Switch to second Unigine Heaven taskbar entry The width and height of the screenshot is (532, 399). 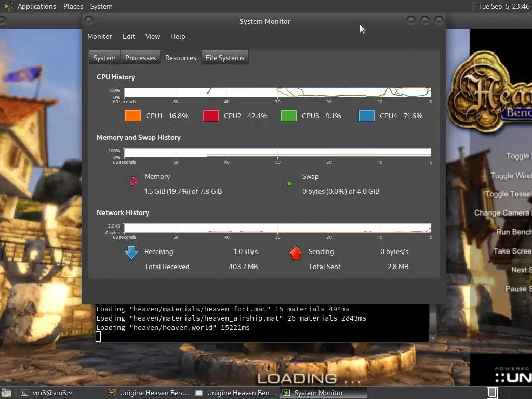point(236,393)
